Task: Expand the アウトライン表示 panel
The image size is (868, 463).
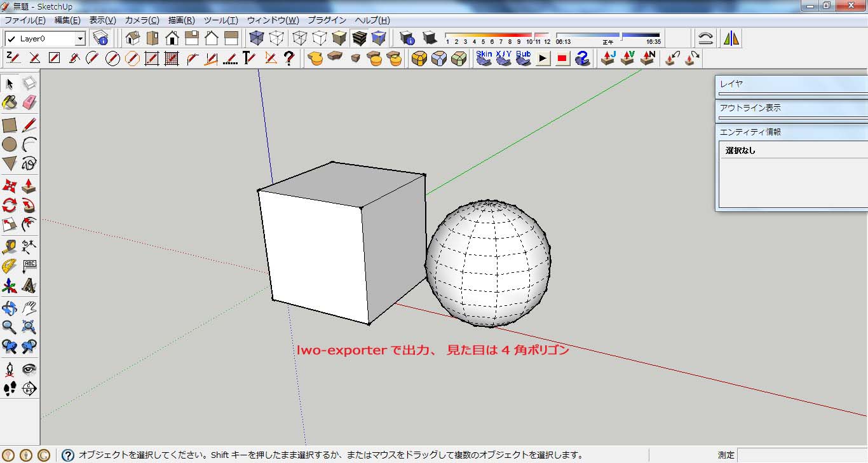Action: point(792,107)
